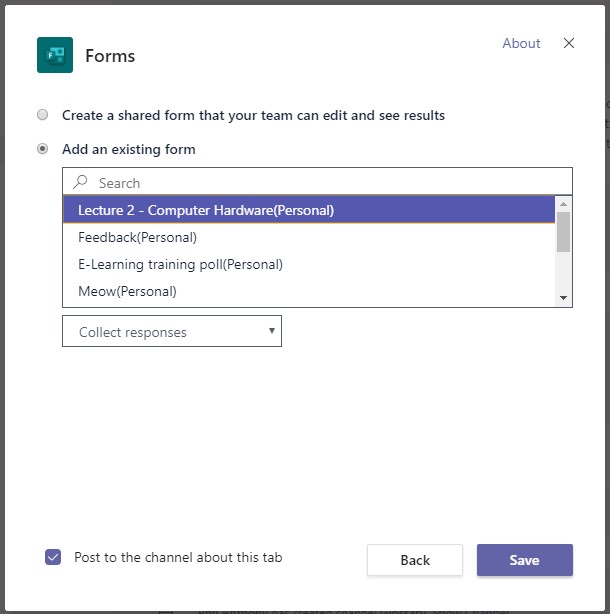Toggle Post to the channel checkbox

54,558
